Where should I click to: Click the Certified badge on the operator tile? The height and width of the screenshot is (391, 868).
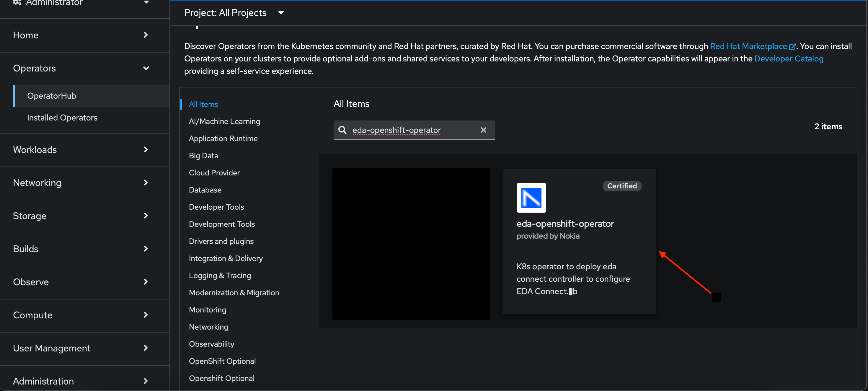622,186
